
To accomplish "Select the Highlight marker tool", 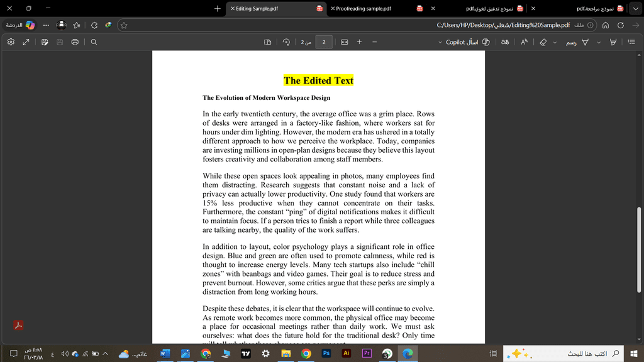I will (x=613, y=42).
